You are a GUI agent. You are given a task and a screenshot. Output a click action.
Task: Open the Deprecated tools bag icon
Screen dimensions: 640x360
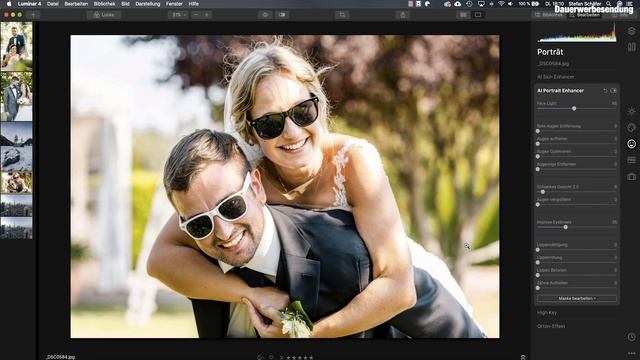(631, 176)
